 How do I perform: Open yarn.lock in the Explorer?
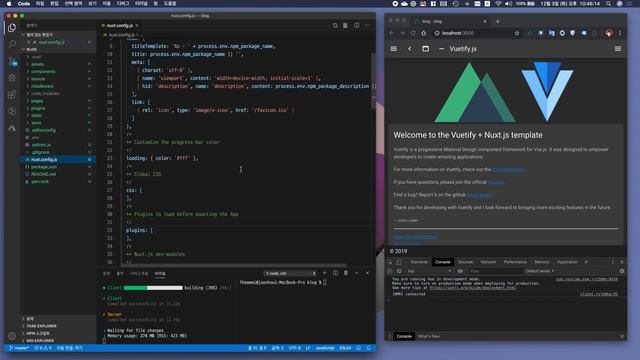click(40, 182)
